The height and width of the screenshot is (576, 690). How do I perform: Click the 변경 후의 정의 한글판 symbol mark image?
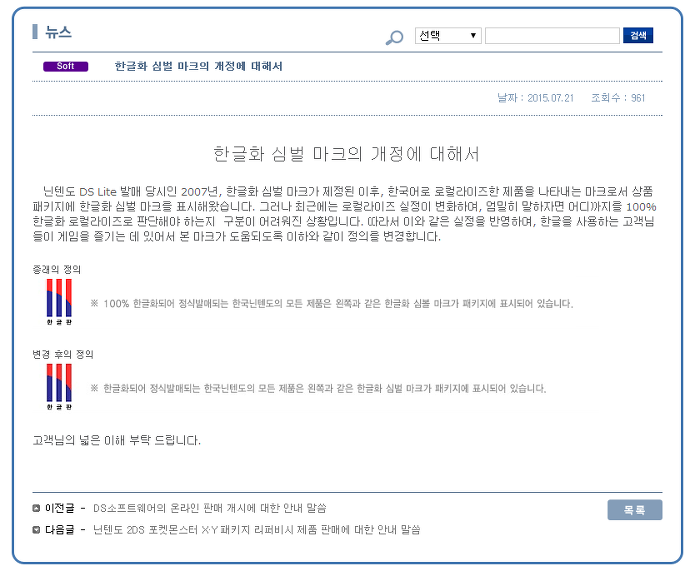coord(59,387)
